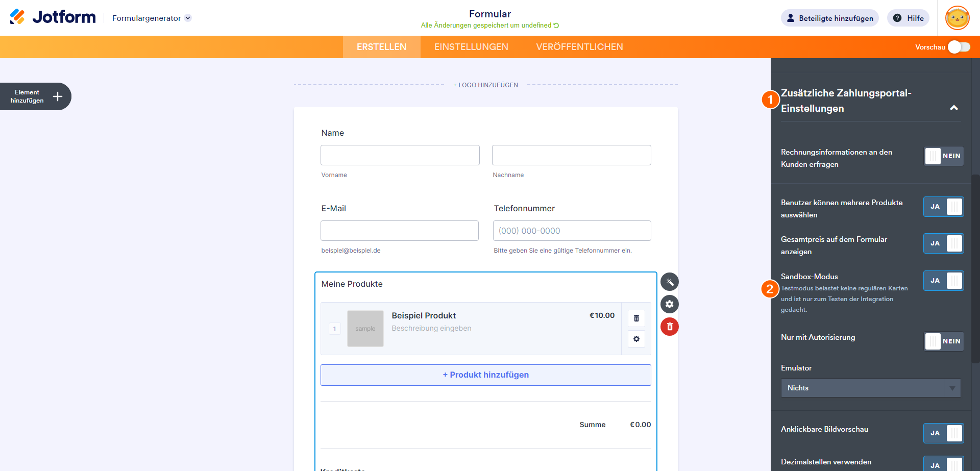
Task: Open Beispiel Produkt settings gear
Action: pos(636,339)
